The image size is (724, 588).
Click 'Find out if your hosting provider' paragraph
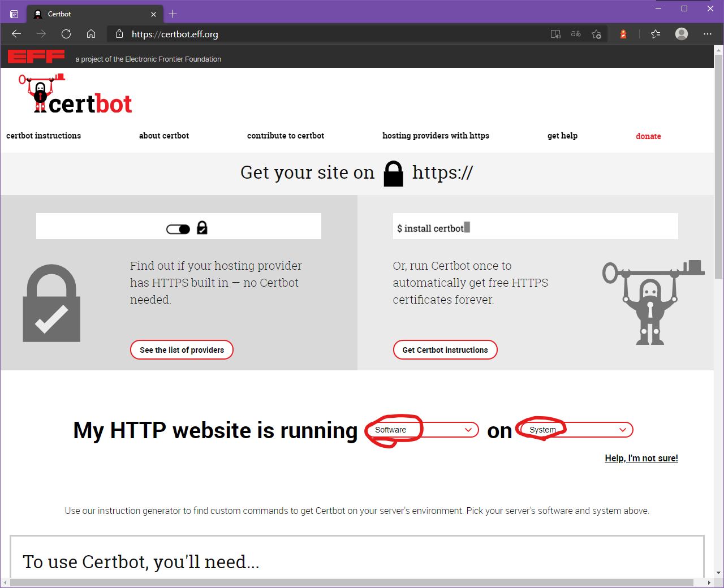[216, 283]
